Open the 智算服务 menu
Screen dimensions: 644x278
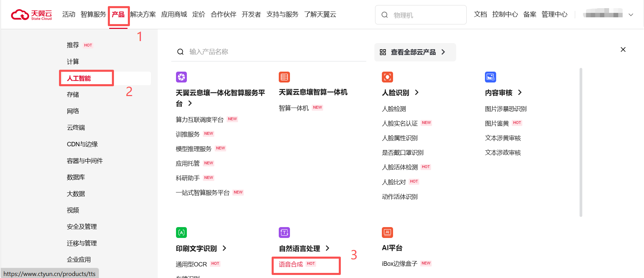tap(93, 14)
